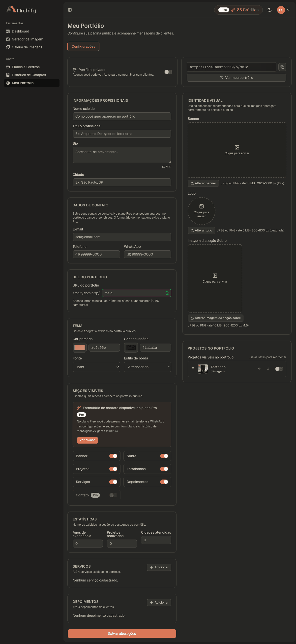Click Galeria de Imagens sidebar icon

[8, 47]
